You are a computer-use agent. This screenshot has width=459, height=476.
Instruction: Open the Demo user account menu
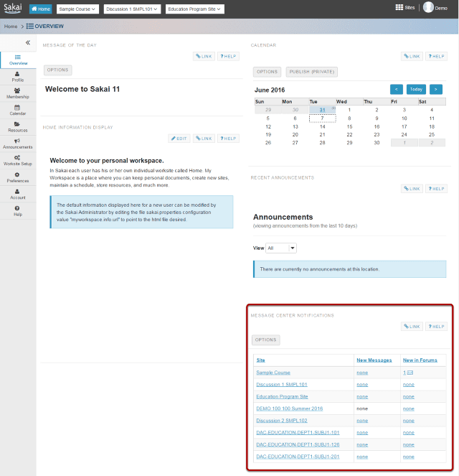point(435,7)
